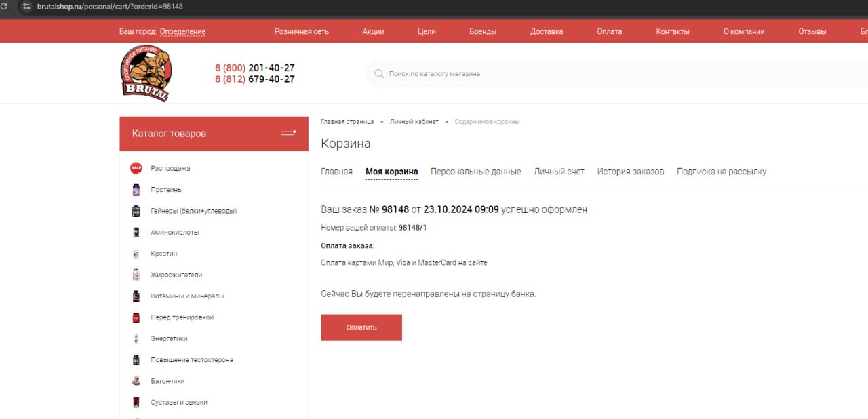
Task: Click the Перед тренировкой icon
Action: [x=136, y=317]
